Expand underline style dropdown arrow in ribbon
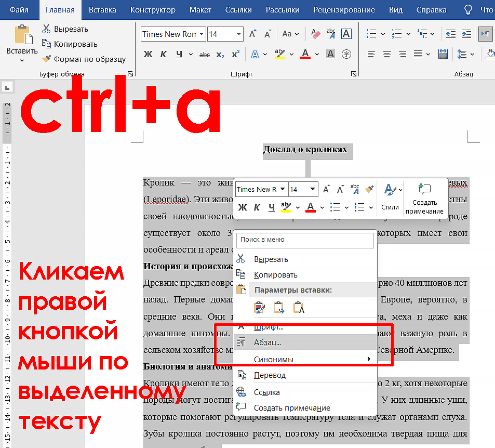The width and height of the screenshot is (495, 448). tap(191, 55)
